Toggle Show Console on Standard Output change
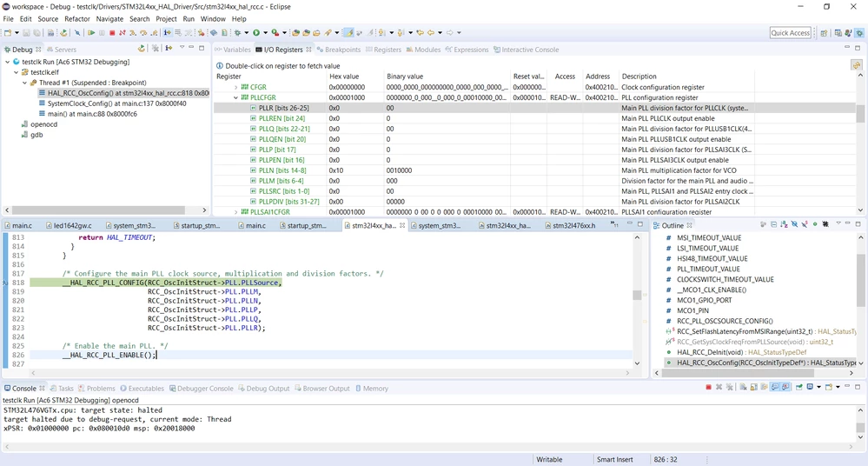Viewport: 868px width, 466px height. pos(774,387)
